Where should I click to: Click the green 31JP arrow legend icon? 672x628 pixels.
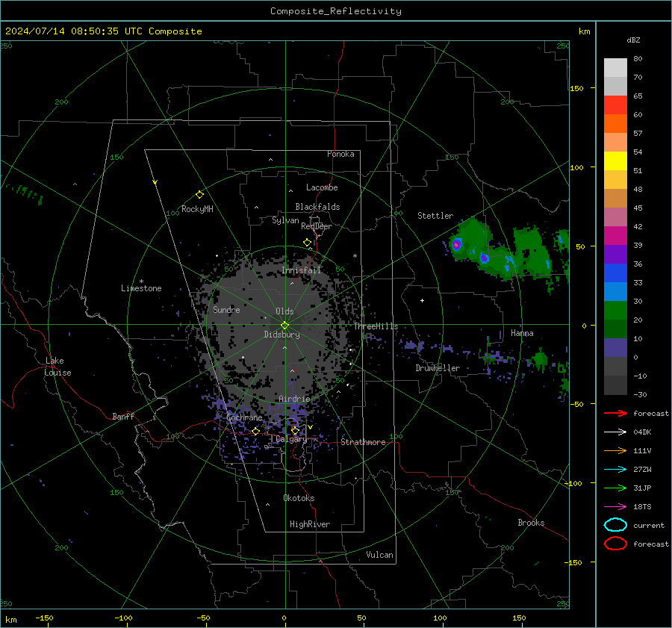[x=615, y=488]
